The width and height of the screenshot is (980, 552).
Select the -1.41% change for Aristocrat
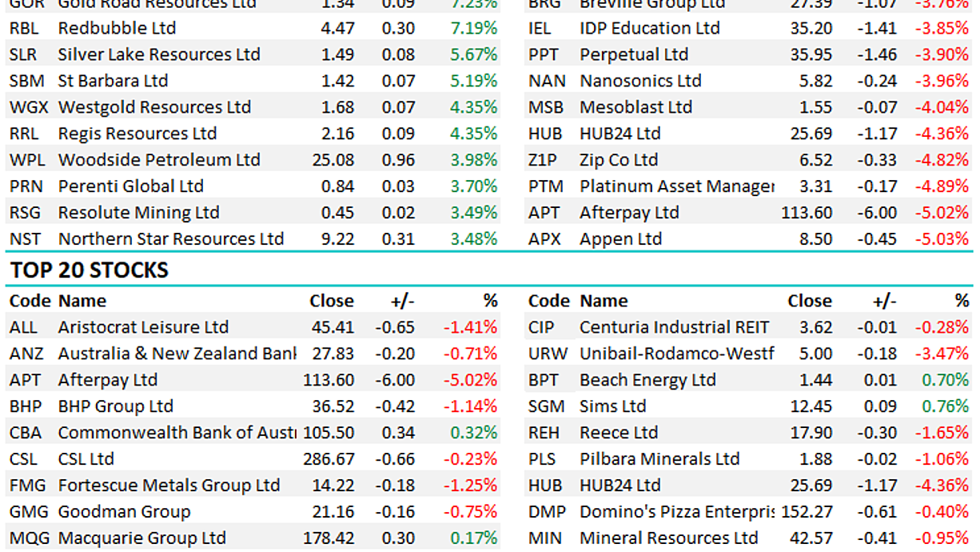coord(470,327)
